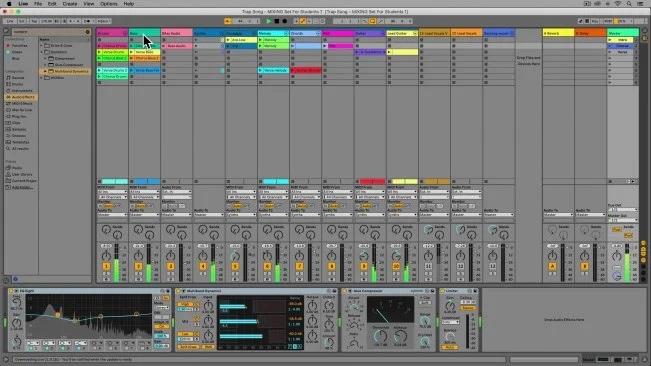Toggle track 10 activator button

pyautogui.click(x=396, y=266)
